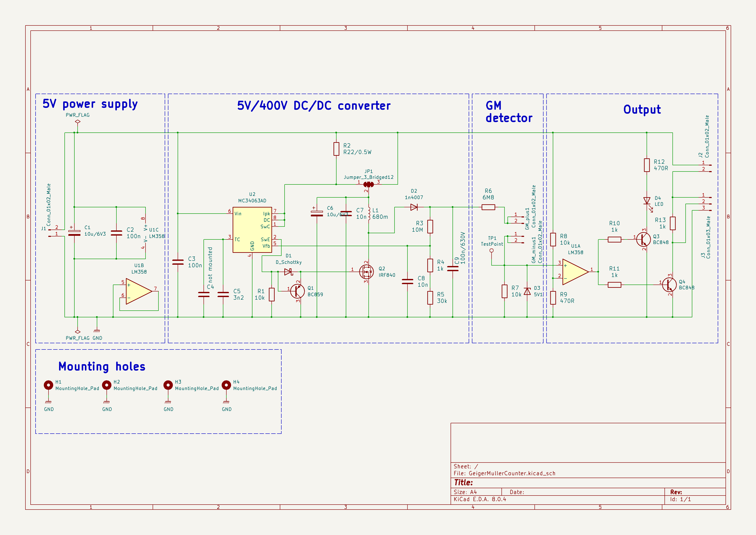Select the C3 100n capacitor
The height and width of the screenshot is (535, 756).
click(178, 262)
